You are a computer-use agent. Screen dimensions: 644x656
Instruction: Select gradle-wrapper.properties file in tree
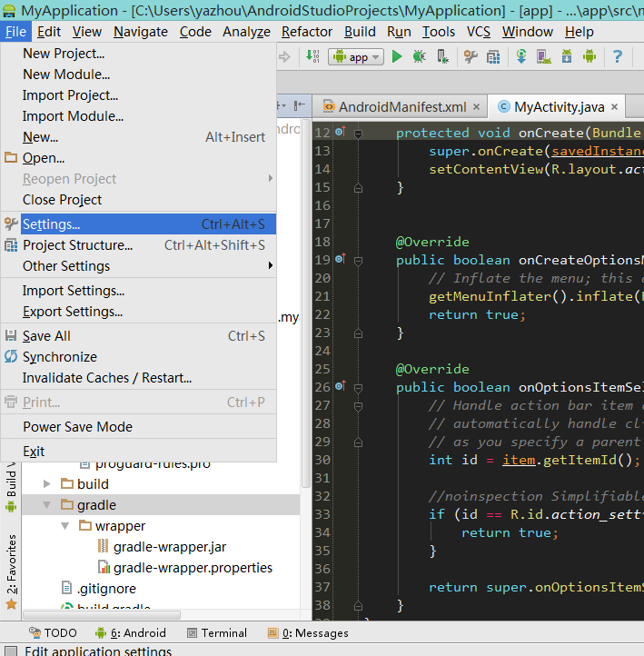click(193, 568)
